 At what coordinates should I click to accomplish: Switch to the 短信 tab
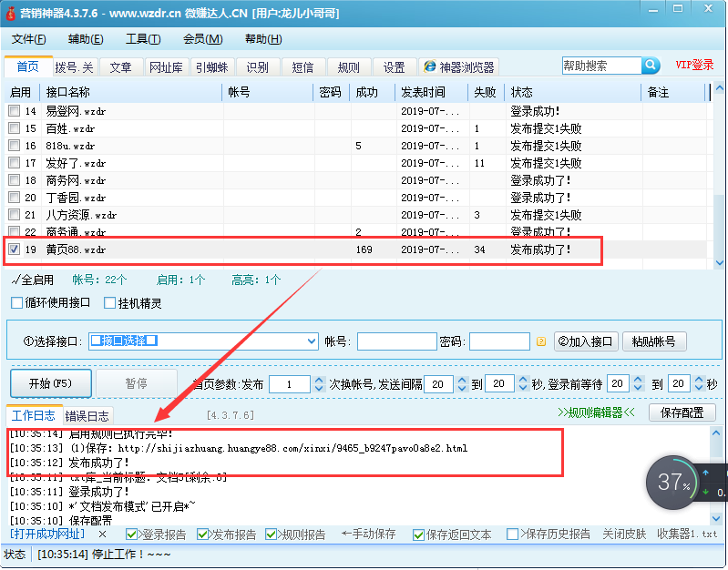pyautogui.click(x=302, y=67)
